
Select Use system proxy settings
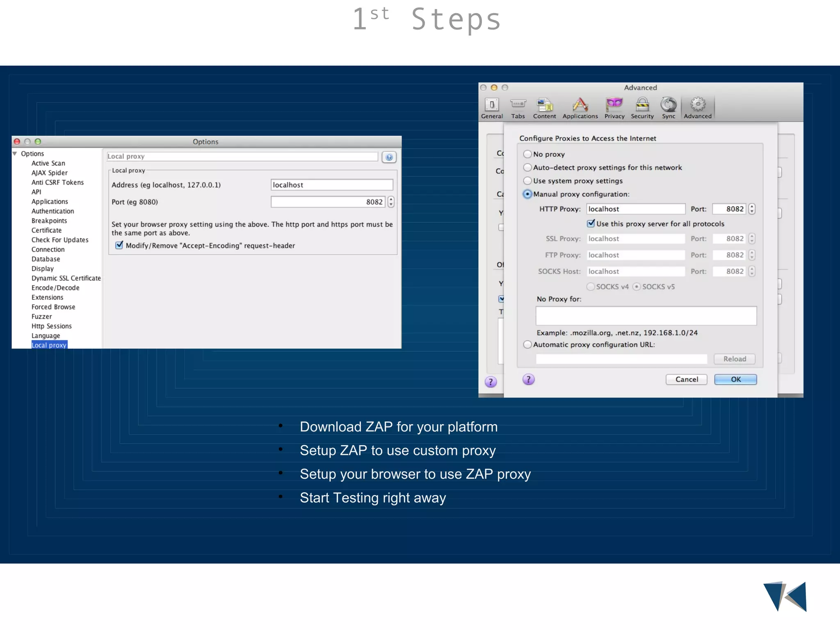click(527, 181)
